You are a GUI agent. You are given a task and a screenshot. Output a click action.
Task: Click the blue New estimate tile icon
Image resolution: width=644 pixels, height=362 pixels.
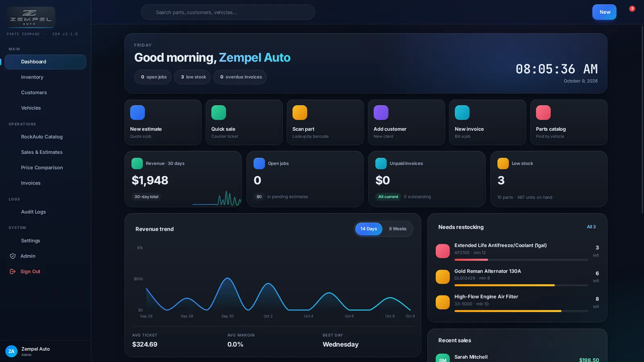137,113
